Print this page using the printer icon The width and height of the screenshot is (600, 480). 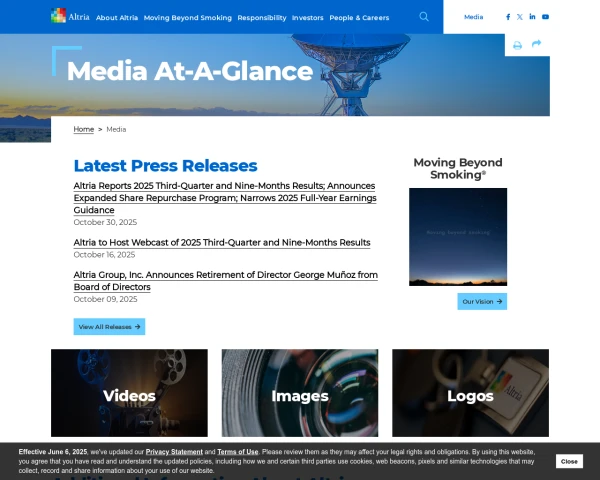tap(517, 46)
